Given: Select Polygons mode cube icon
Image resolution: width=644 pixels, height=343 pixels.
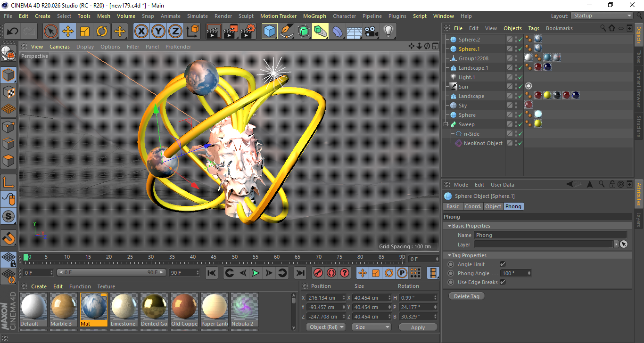Looking at the screenshot, I should [8, 161].
